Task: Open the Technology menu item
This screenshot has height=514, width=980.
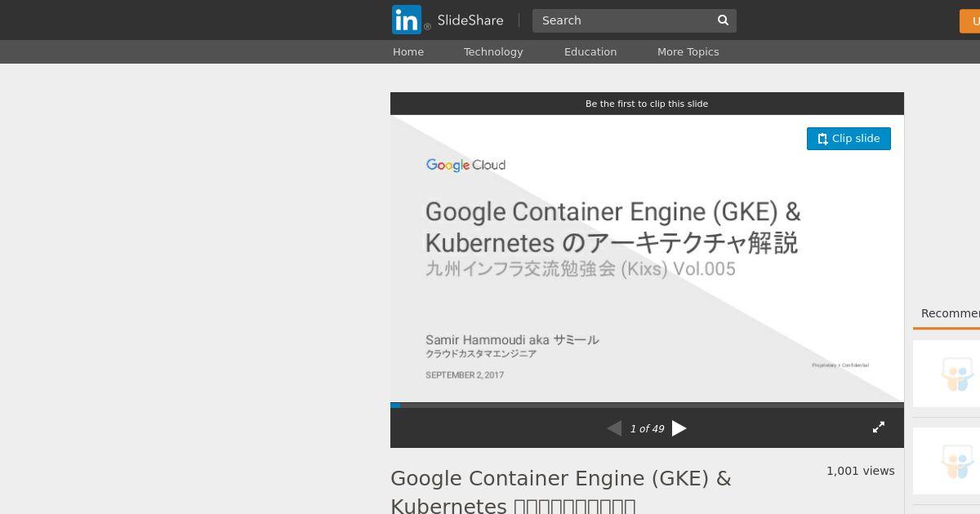Action: coord(493,51)
